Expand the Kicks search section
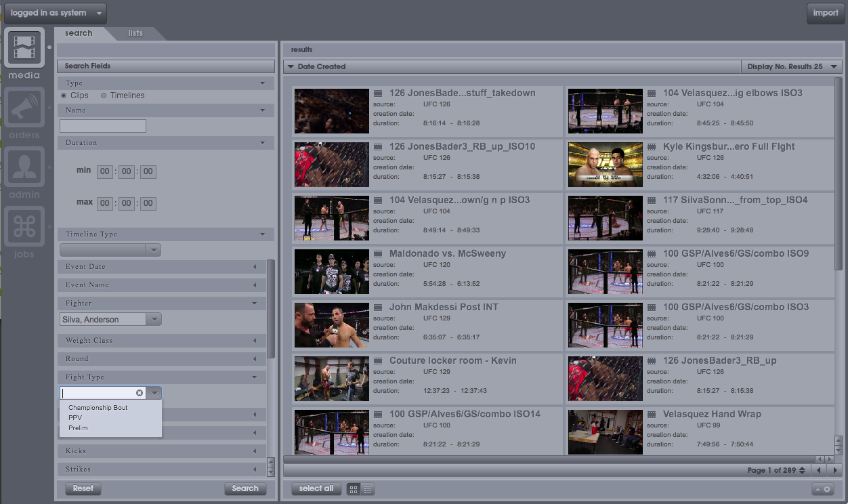Viewport: 848px width, 504px height. (x=162, y=451)
